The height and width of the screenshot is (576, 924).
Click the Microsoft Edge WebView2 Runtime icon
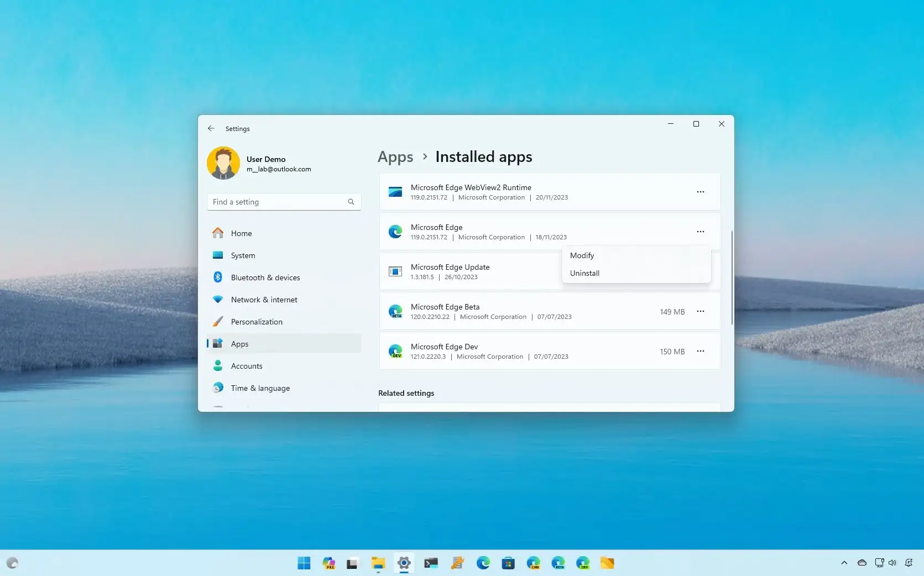pyautogui.click(x=395, y=192)
